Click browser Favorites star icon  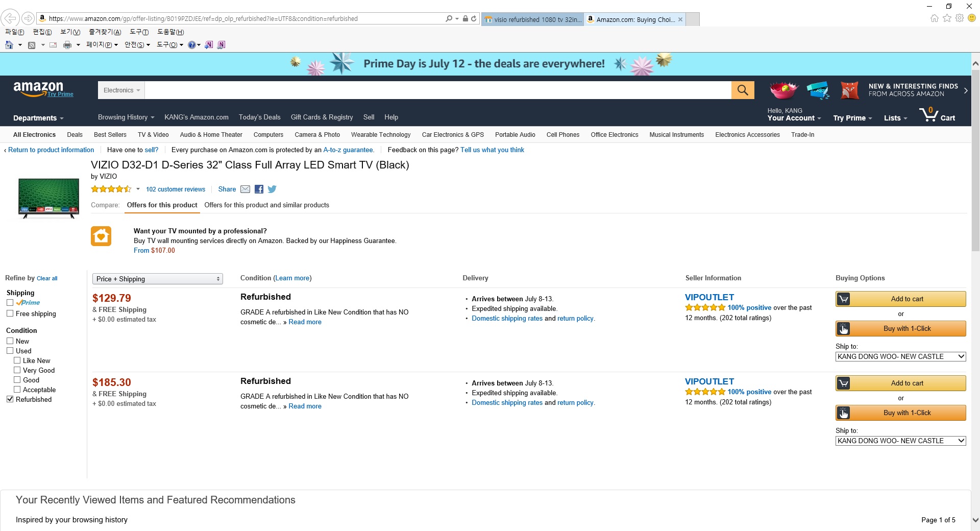(947, 18)
